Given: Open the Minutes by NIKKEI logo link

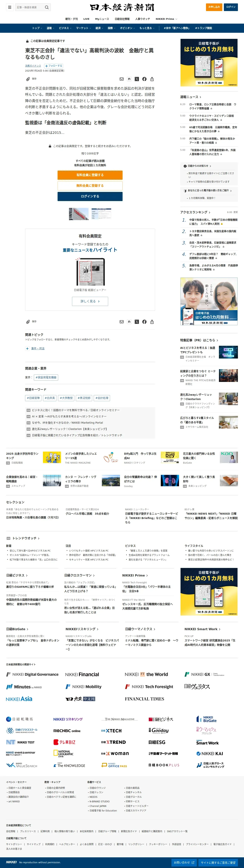Looking at the screenshot, I should click(24, 687).
